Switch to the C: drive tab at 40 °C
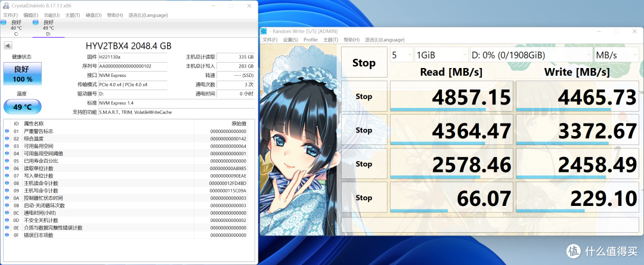 click(x=15, y=28)
